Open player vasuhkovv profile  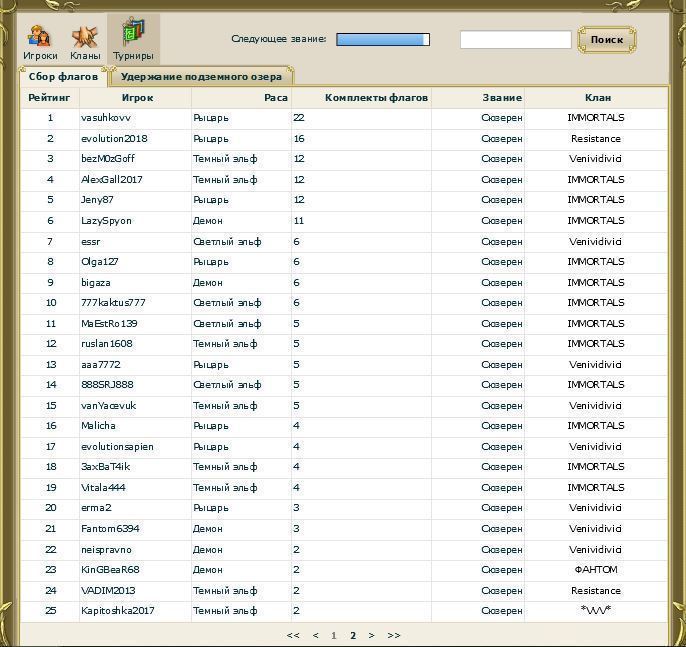pos(106,118)
